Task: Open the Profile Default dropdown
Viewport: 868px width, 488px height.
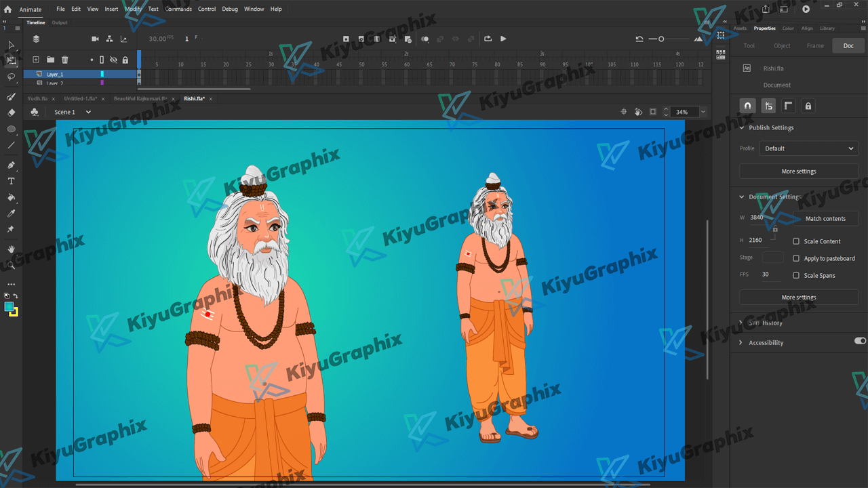Action: [x=808, y=148]
